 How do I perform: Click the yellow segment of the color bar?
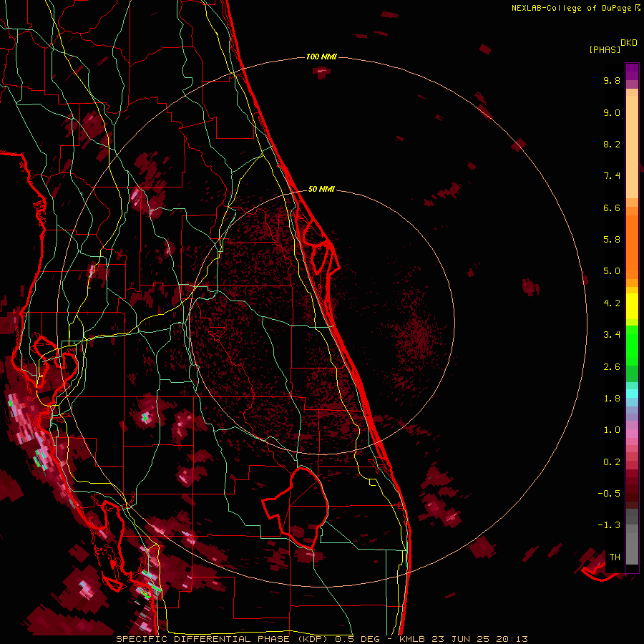pos(632,306)
